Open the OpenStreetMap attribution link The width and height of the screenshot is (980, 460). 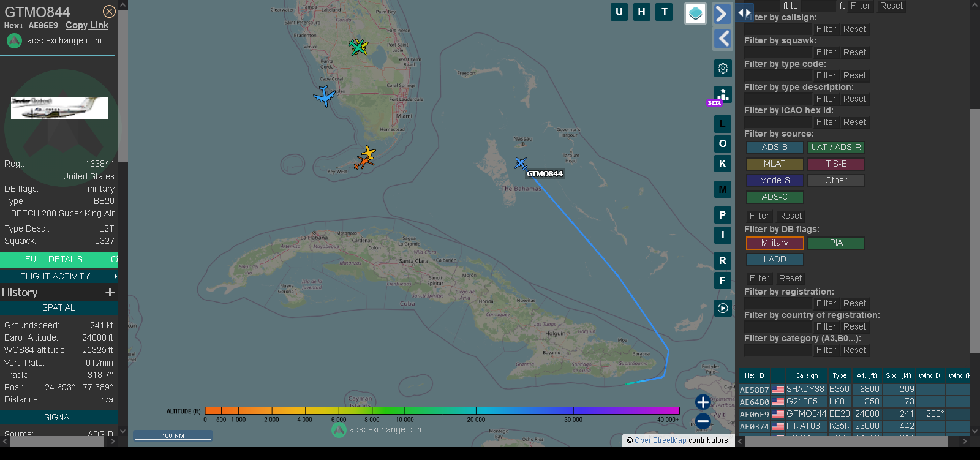click(x=660, y=440)
